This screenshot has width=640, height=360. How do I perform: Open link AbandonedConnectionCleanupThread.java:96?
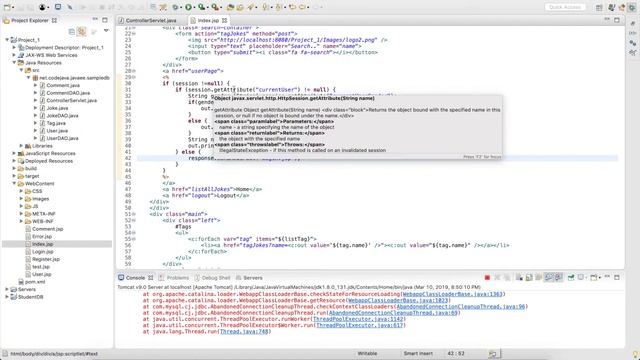coord(461,307)
